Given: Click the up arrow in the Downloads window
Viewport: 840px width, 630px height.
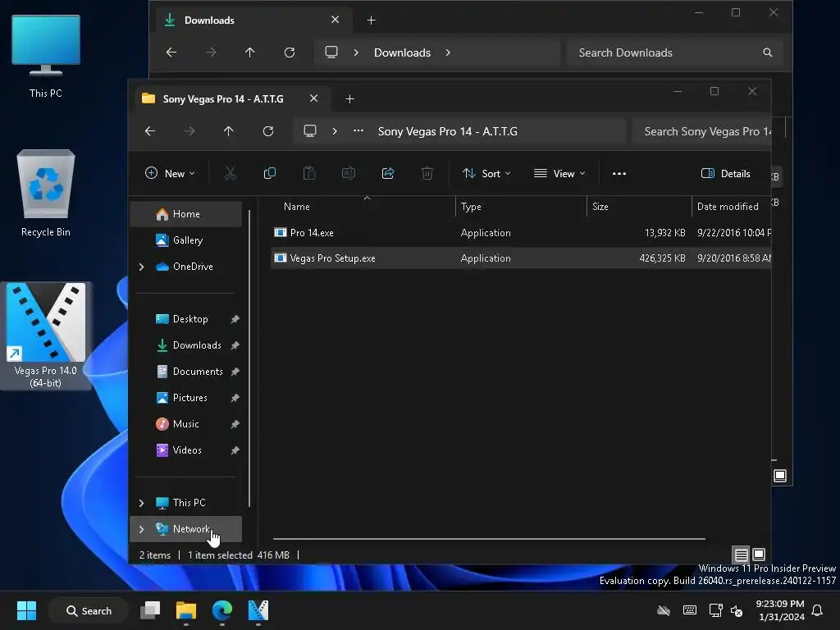Looking at the screenshot, I should tap(249, 52).
